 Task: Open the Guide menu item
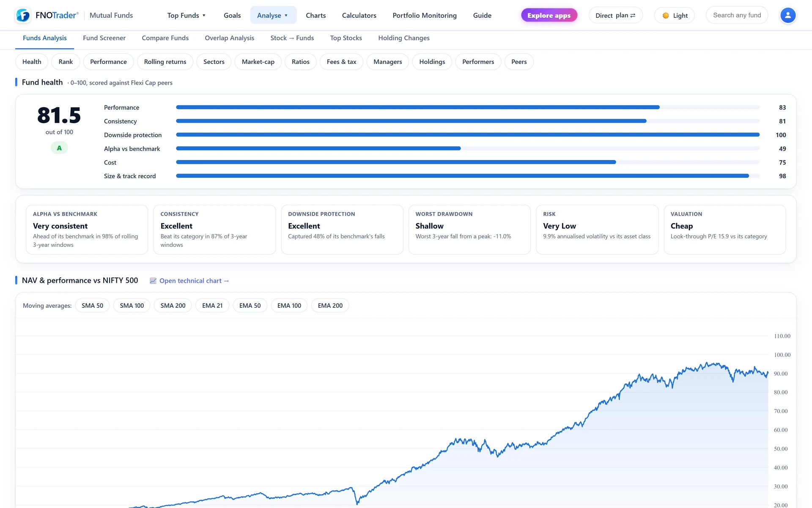pyautogui.click(x=482, y=15)
